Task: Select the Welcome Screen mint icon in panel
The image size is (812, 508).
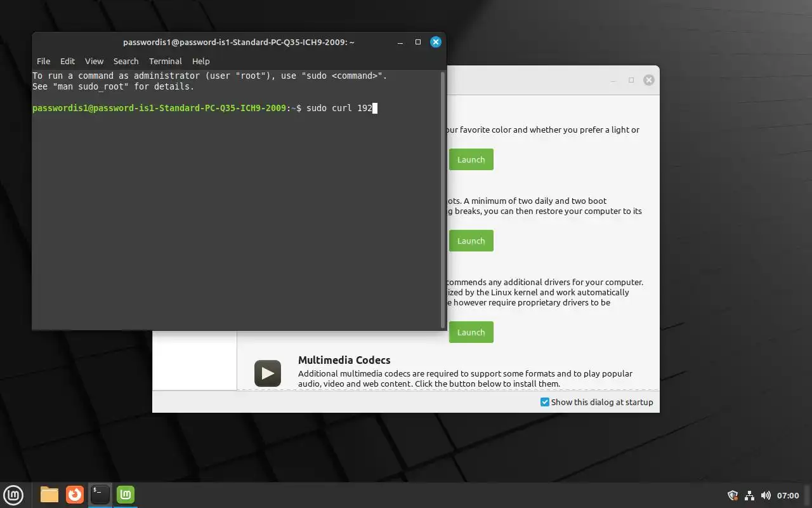Action: tap(126, 495)
